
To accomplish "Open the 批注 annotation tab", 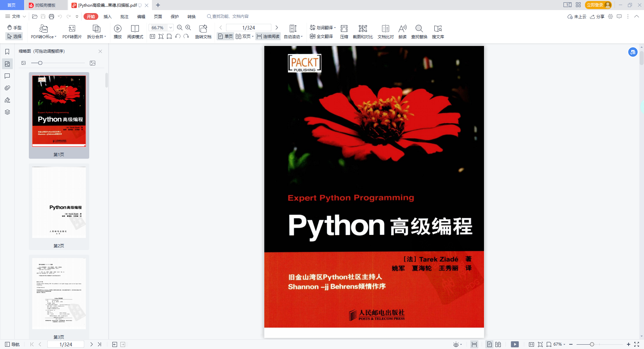I will [124, 16].
